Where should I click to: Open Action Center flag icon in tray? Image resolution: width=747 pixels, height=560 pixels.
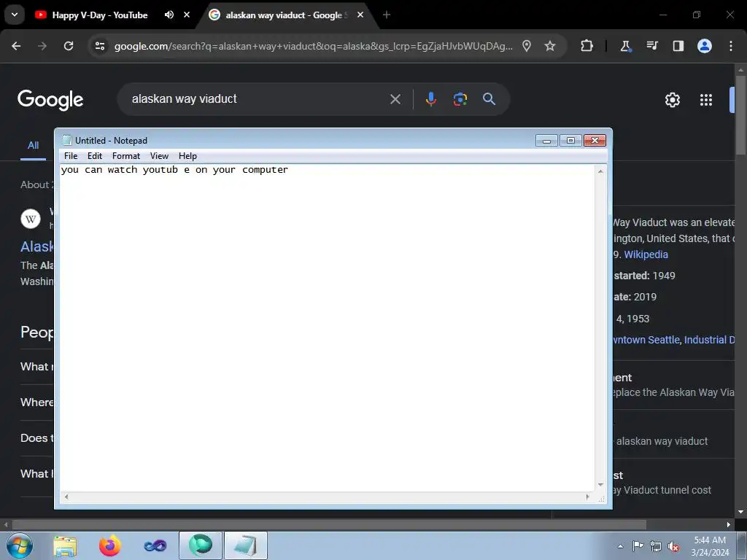tap(638, 546)
